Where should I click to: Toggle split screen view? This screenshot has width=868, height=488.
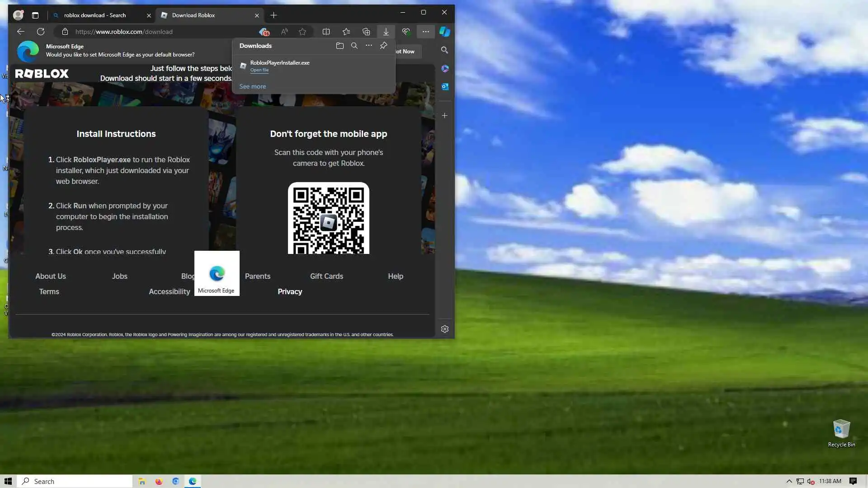coord(326,32)
